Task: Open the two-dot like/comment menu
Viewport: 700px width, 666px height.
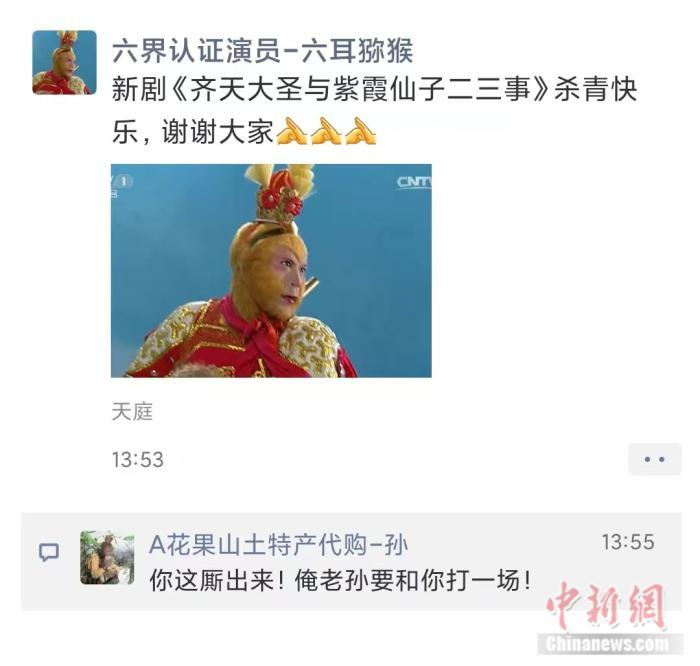Action: coord(654,459)
